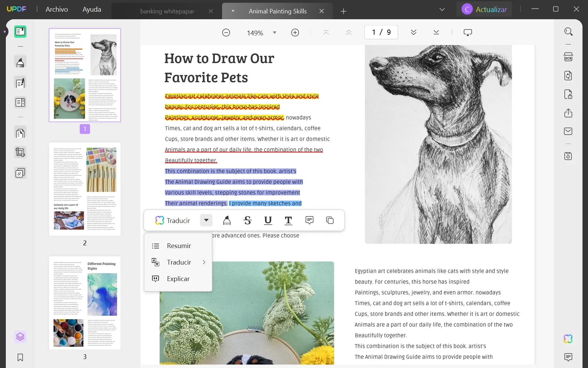The width and height of the screenshot is (588, 368).
Task: Go to next page arrow
Action: [x=414, y=32]
